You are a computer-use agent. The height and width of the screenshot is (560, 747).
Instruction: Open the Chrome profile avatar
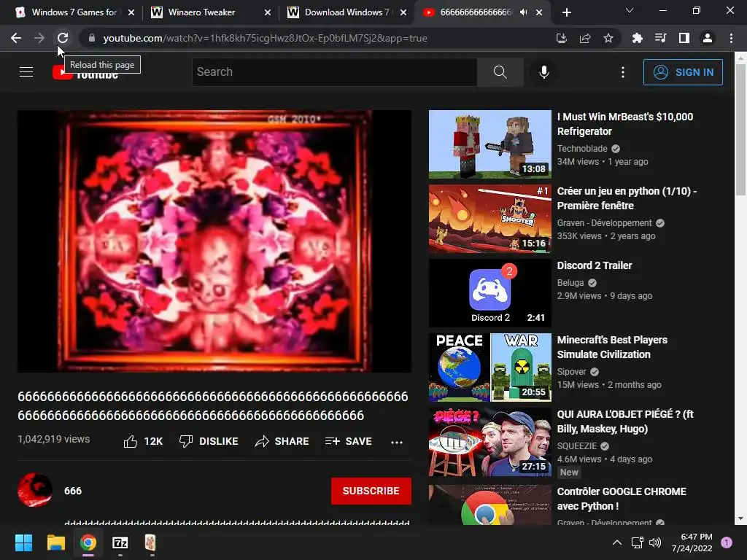coord(708,38)
